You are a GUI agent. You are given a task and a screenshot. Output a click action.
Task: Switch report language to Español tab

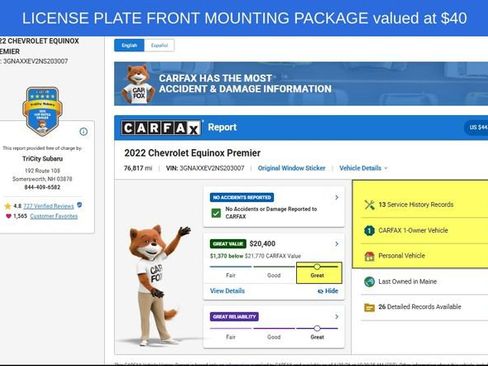[159, 45]
